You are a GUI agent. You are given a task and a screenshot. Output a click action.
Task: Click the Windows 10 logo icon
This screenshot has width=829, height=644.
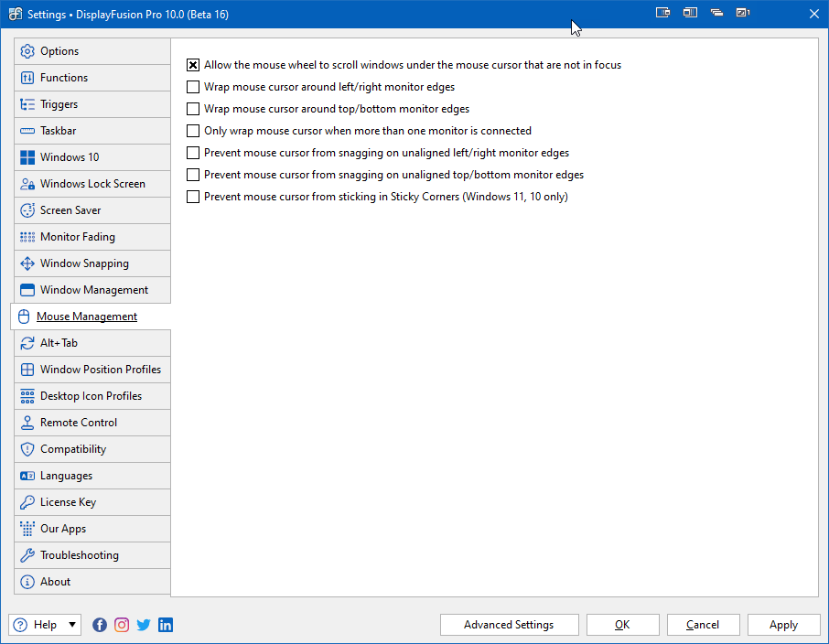point(27,157)
